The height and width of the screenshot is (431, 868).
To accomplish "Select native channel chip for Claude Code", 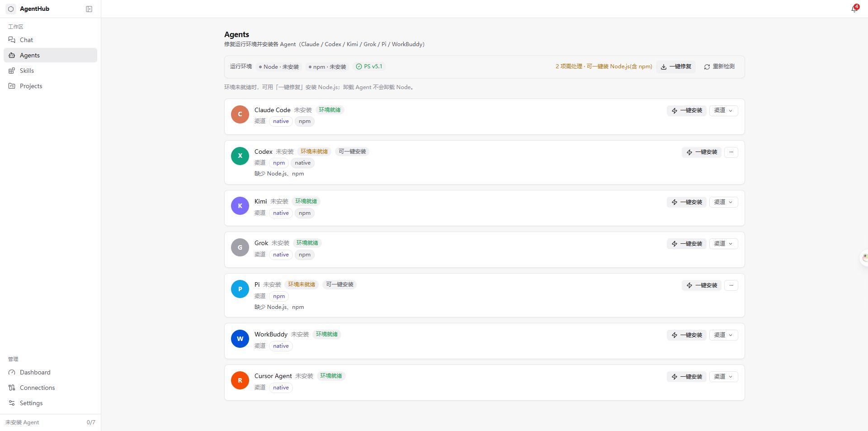I will click(281, 121).
